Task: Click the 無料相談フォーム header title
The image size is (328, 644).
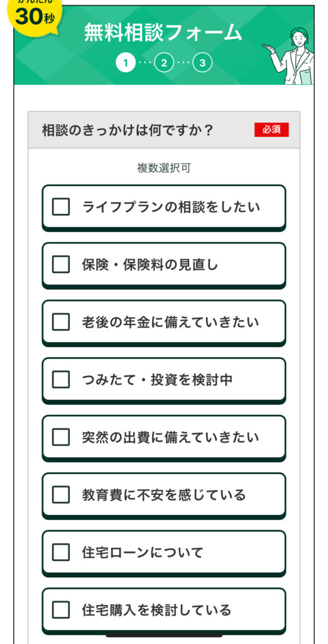Action: click(x=163, y=33)
